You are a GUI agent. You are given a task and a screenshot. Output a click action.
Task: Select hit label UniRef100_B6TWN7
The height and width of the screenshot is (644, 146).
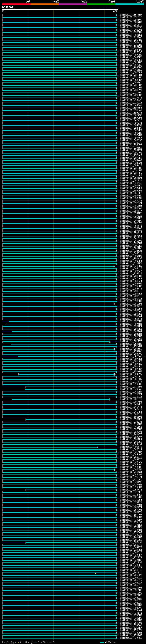pyautogui.click(x=131, y=15)
